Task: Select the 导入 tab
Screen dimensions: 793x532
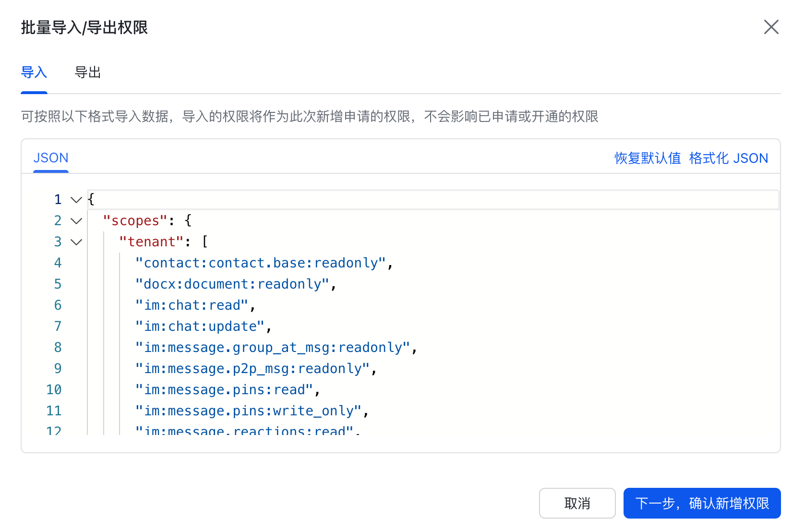Action: coord(34,73)
